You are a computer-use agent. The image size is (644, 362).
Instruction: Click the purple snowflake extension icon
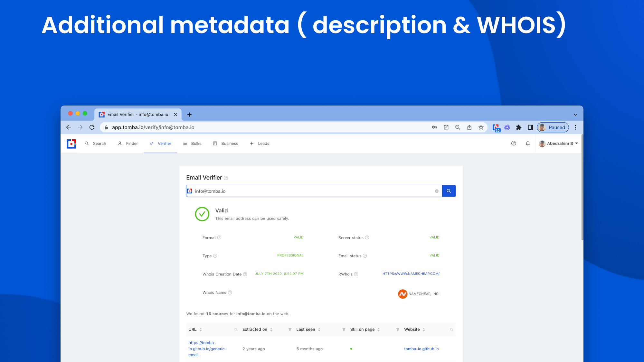507,127
